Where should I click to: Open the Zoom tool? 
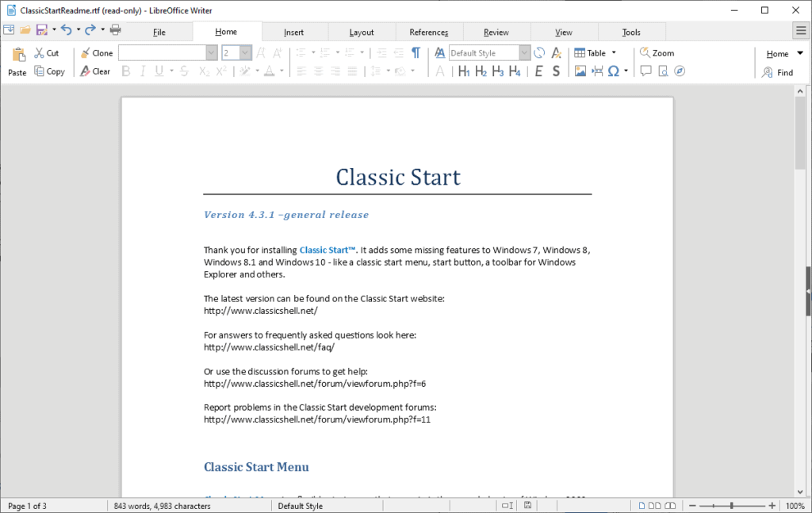pyautogui.click(x=657, y=52)
